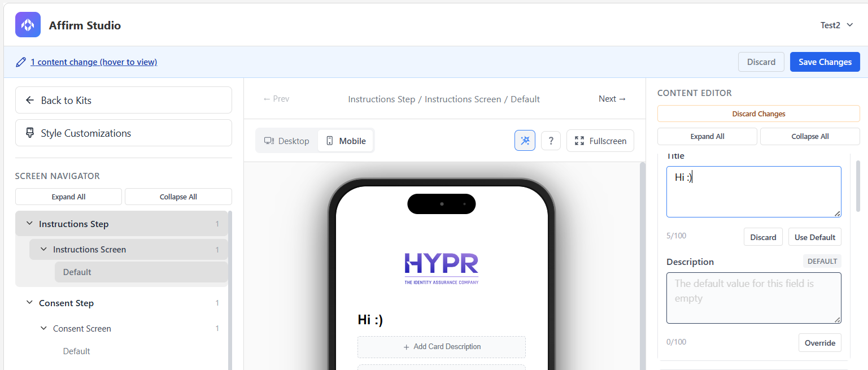
Task: Open the 1 content change link
Action: (x=94, y=62)
